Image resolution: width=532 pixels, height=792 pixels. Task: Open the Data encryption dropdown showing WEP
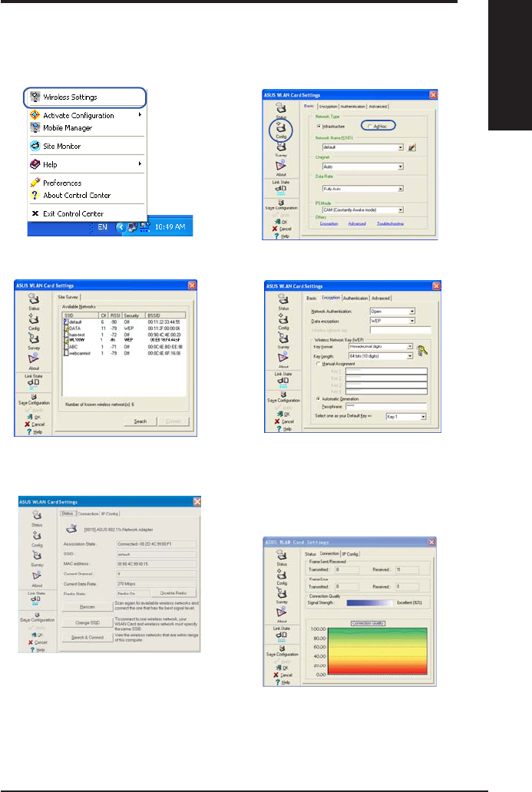pyautogui.click(x=392, y=321)
